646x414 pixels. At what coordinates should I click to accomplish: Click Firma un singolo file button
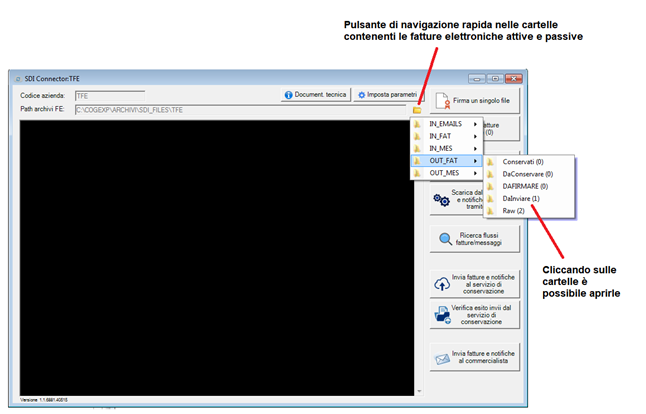click(x=475, y=101)
